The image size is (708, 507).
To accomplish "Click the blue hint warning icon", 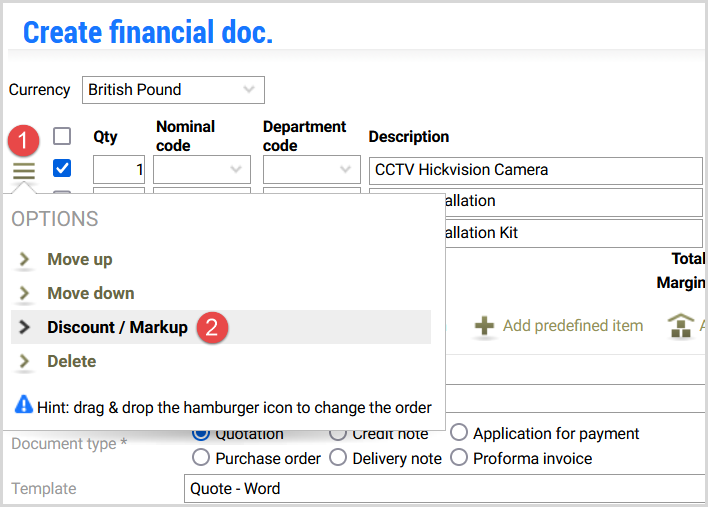I will (23, 406).
